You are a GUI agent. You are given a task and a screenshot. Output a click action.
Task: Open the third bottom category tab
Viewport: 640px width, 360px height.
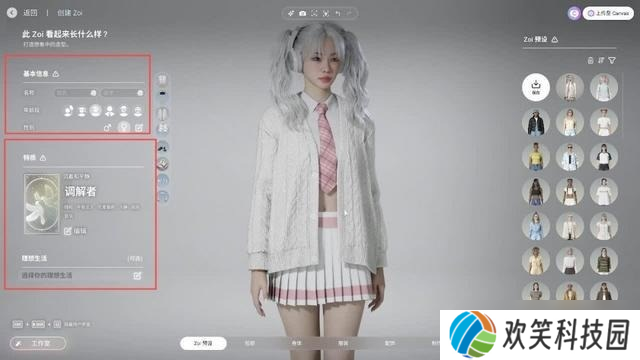click(x=296, y=343)
